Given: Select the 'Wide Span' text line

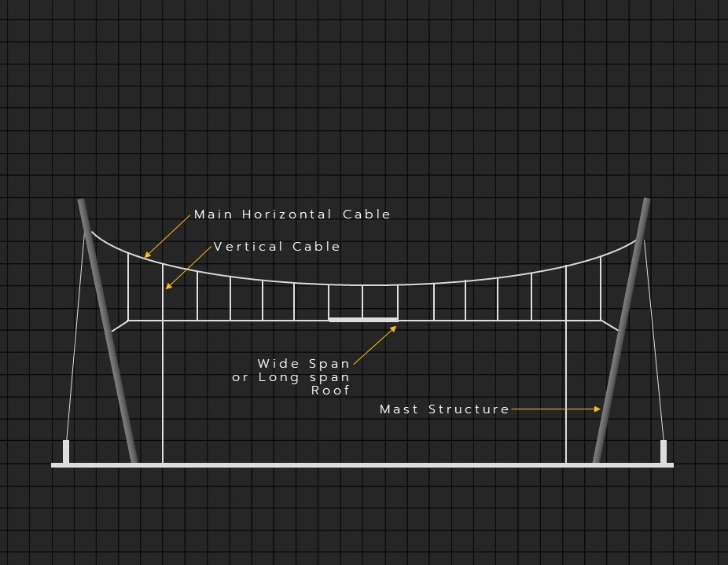Looking at the screenshot, I should click(x=303, y=364).
